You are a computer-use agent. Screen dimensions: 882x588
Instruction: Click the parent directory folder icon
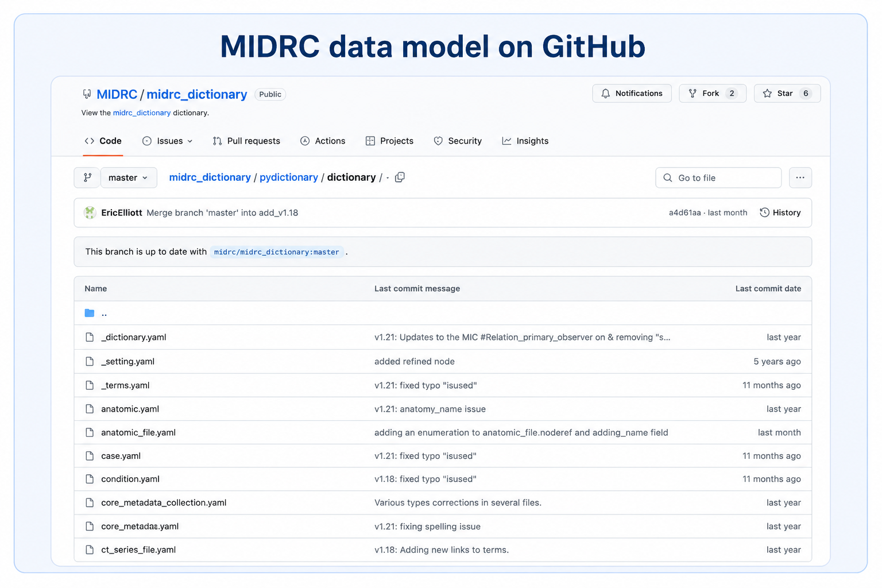tap(90, 313)
